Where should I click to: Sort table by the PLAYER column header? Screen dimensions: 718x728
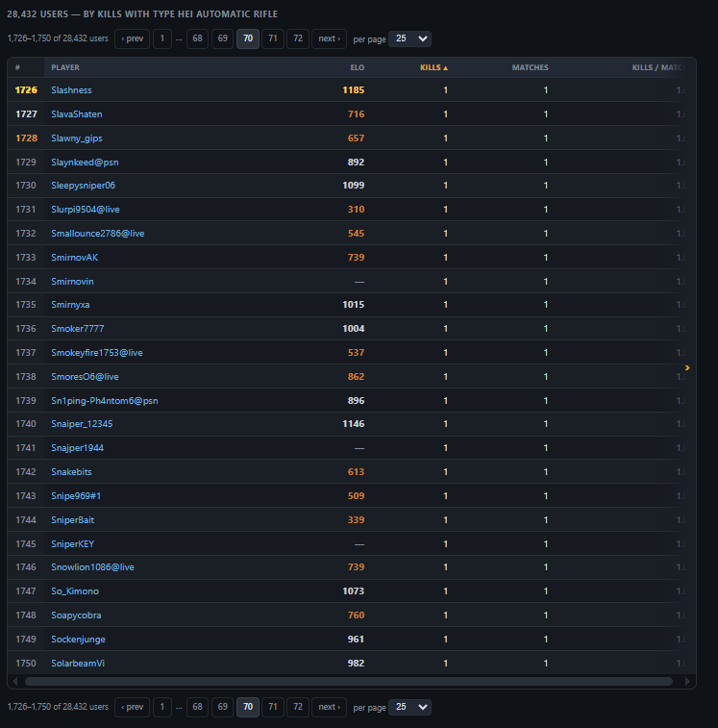65,67
